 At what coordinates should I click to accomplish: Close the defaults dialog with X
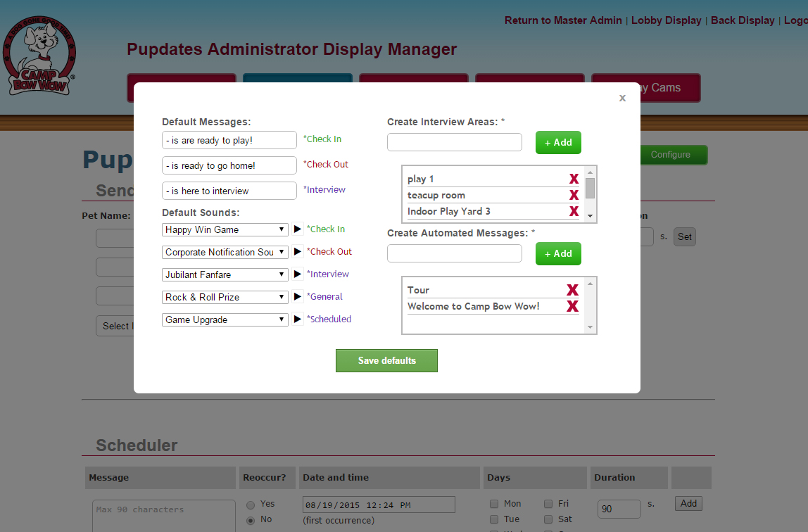point(622,98)
